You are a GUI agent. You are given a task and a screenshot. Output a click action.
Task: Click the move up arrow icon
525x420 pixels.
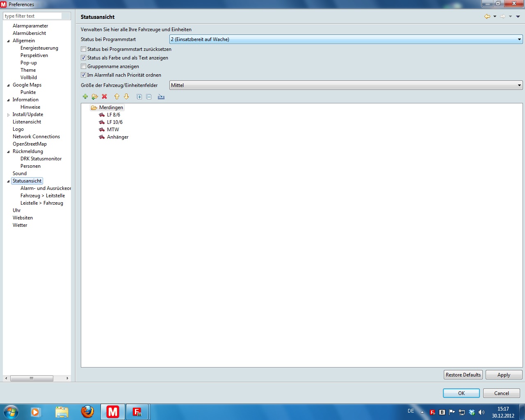click(116, 97)
